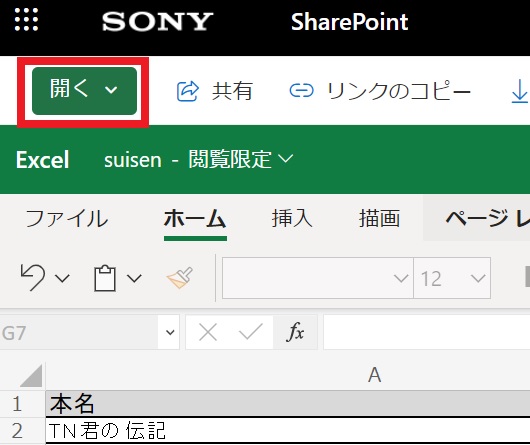The width and height of the screenshot is (530, 445).
Task: Click the clipboard paste icon
Action: click(105, 278)
